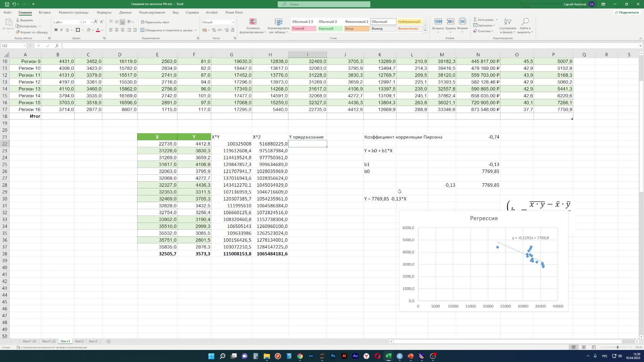Viewport: 644px width, 362px height.
Task: Open Форматировать как таблицу menu
Action: pyautogui.click(x=278, y=26)
